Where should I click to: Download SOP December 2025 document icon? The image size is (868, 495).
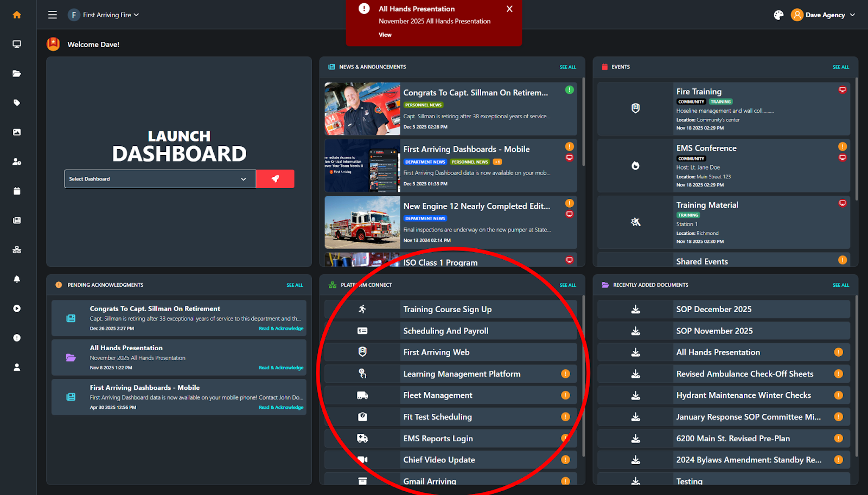click(x=636, y=309)
